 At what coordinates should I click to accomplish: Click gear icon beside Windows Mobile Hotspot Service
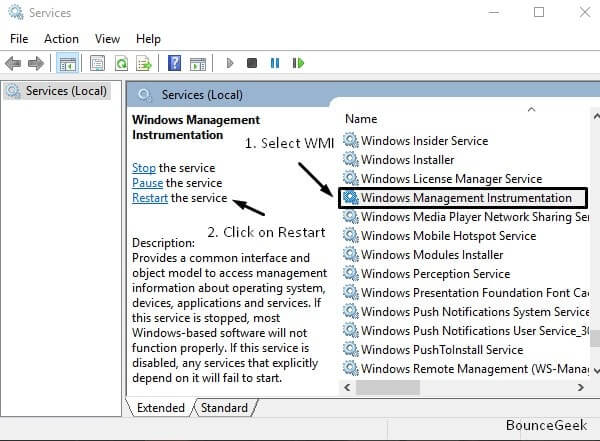click(351, 235)
